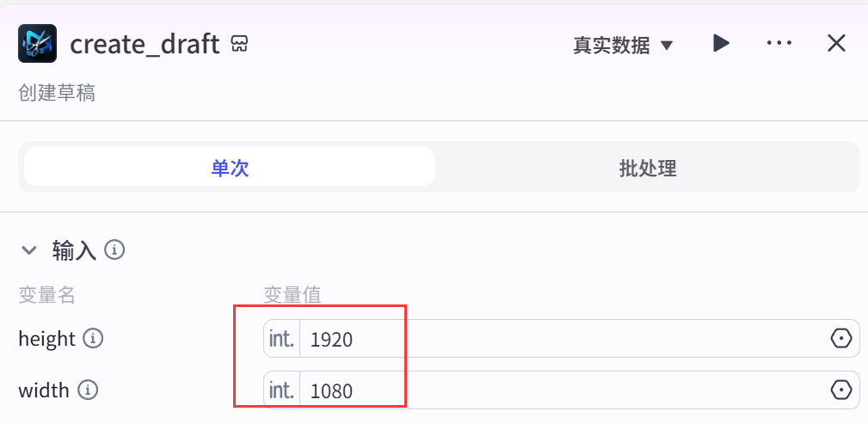This screenshot has height=424, width=868.
Task: Click the hexagon variable icon in width row
Action: click(x=840, y=390)
